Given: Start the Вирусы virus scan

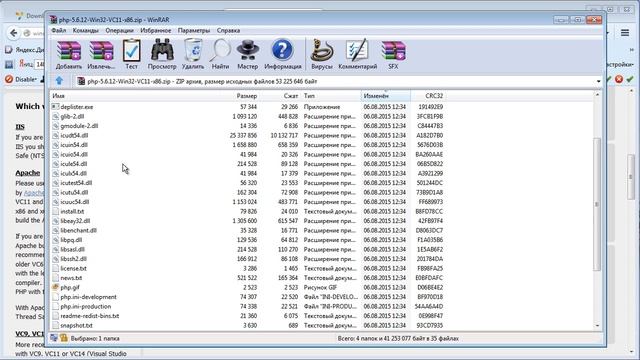Looking at the screenshot, I should pyautogui.click(x=322, y=54).
